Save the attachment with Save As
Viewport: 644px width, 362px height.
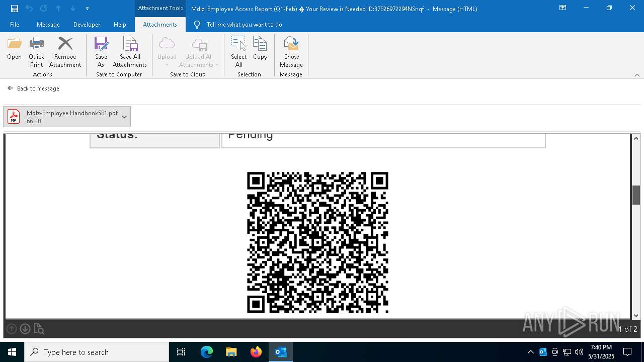101,52
